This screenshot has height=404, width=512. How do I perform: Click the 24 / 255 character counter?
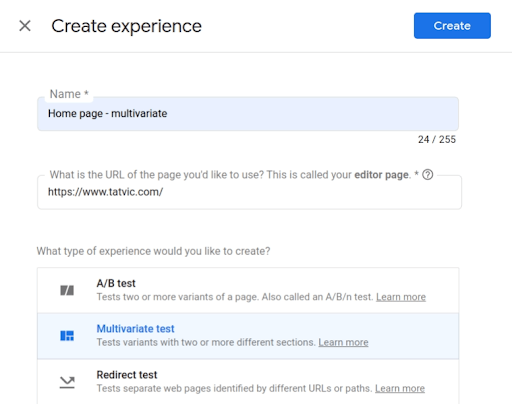click(437, 139)
